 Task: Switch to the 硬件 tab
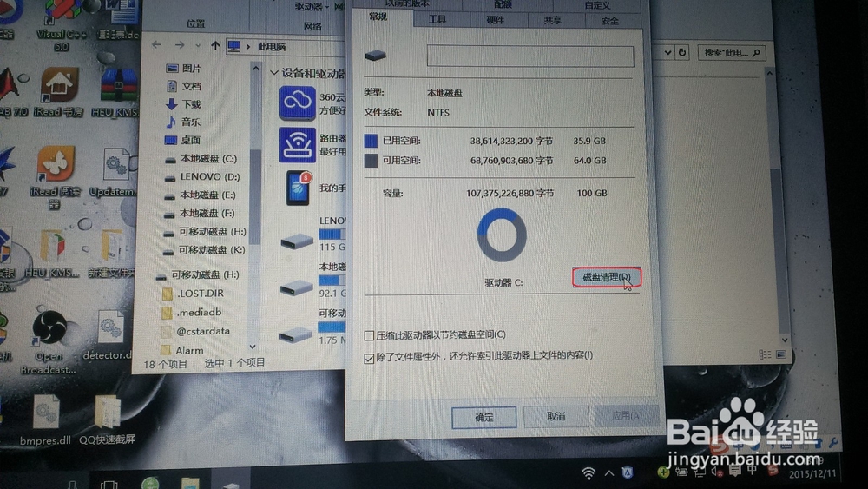click(x=495, y=20)
